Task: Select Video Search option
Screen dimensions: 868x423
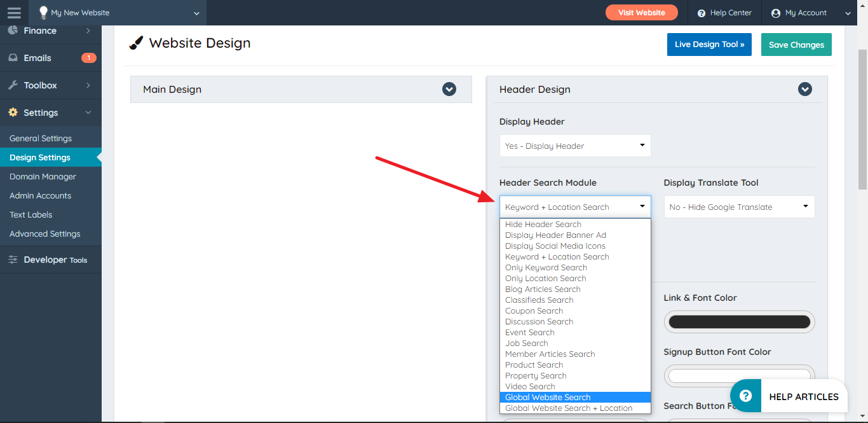Action: coord(575,386)
